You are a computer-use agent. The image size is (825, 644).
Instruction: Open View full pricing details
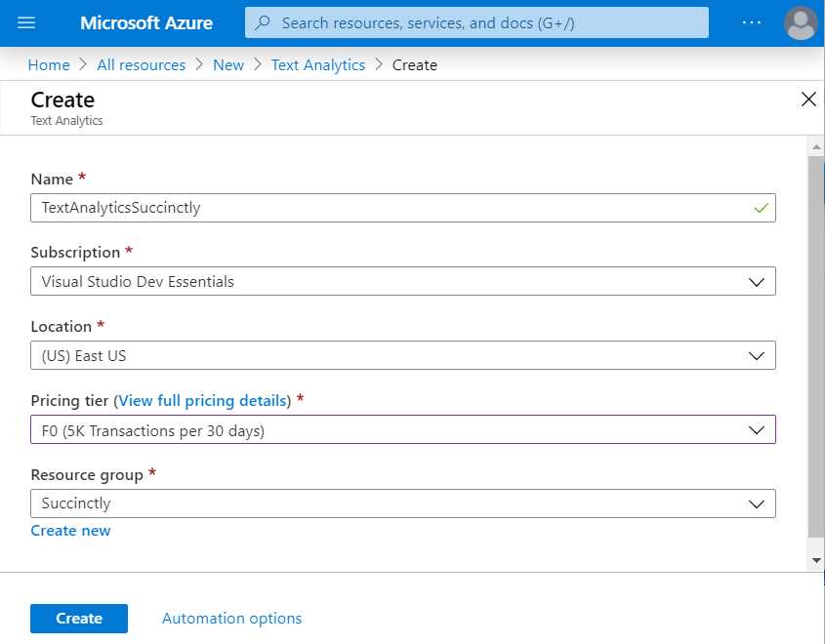click(x=202, y=400)
